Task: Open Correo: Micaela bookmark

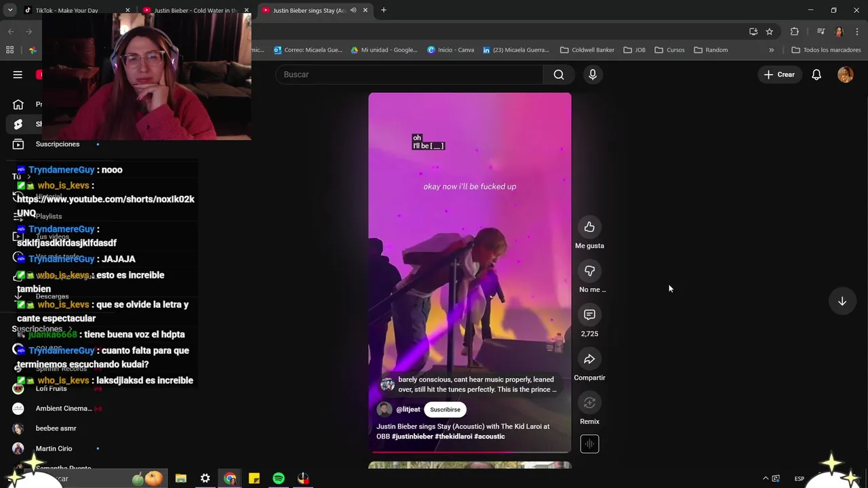Action: coord(308,49)
